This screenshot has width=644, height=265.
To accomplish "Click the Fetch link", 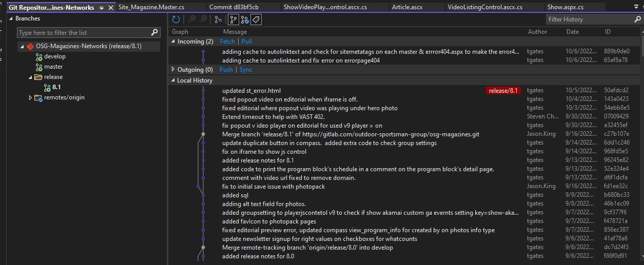I will [x=227, y=42].
